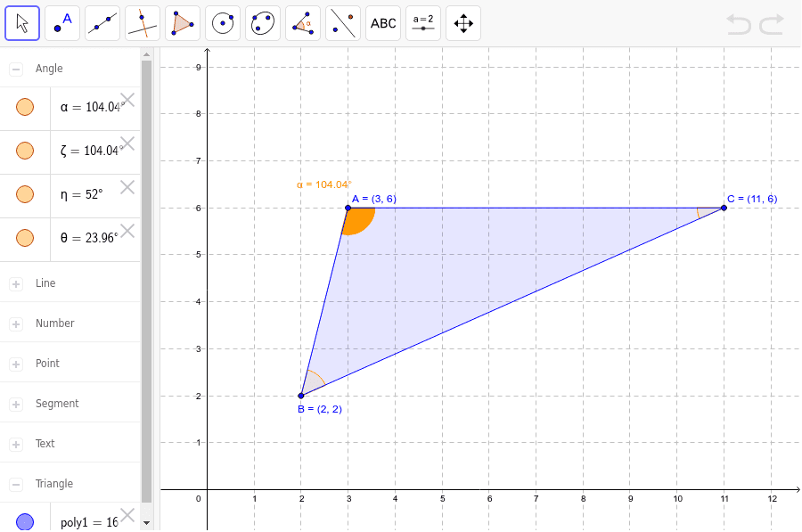This screenshot has height=532, width=802.
Task: Expand the Line category
Action: (16, 284)
